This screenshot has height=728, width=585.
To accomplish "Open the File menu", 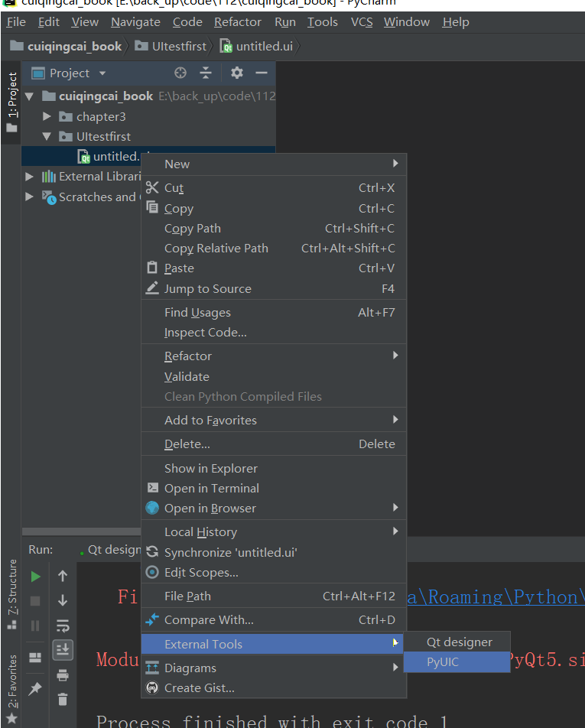I will (16, 22).
